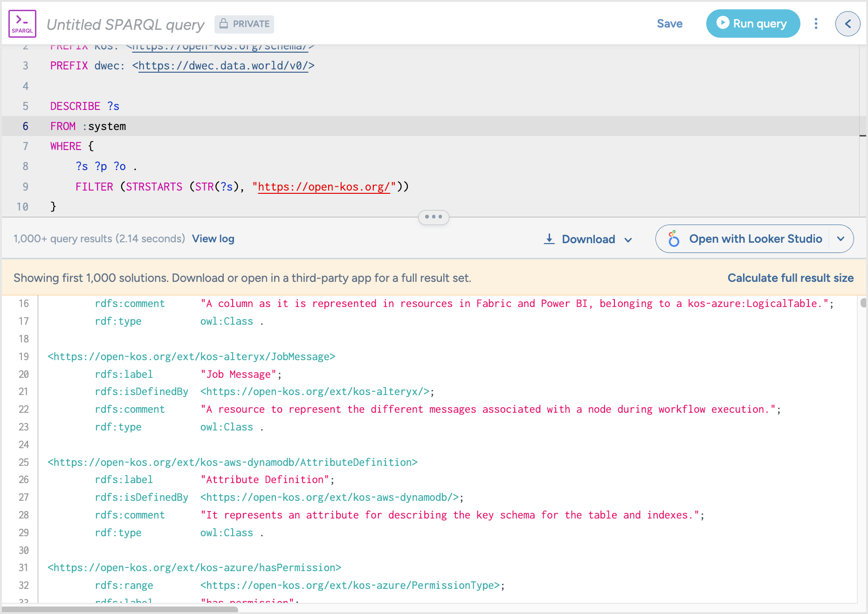This screenshot has width=868, height=614.
Task: Open the three-dot more options menu
Action: [x=816, y=24]
